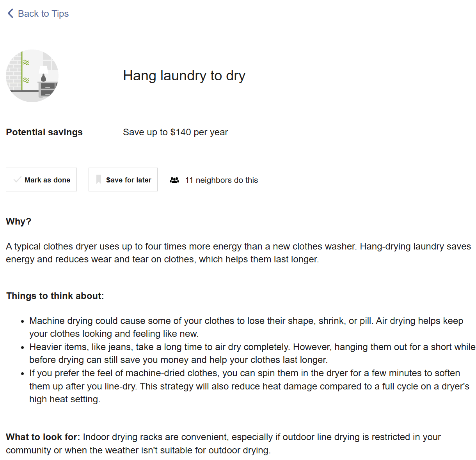Click the bookmark icon inside "Save for later"
476x460 pixels.
coord(98,179)
